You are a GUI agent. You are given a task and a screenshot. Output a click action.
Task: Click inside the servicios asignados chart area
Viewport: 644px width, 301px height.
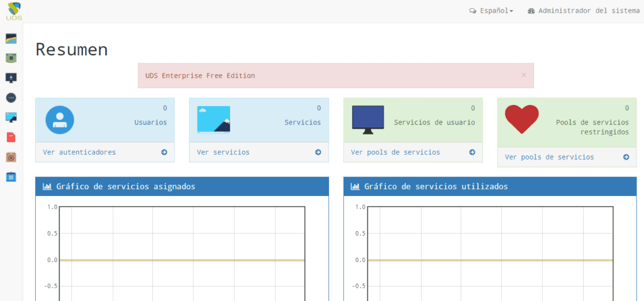[182, 254]
